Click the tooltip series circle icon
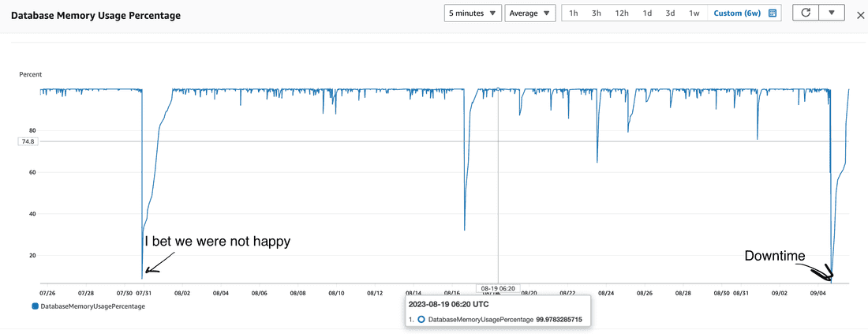The width and height of the screenshot is (868, 334). [x=421, y=319]
